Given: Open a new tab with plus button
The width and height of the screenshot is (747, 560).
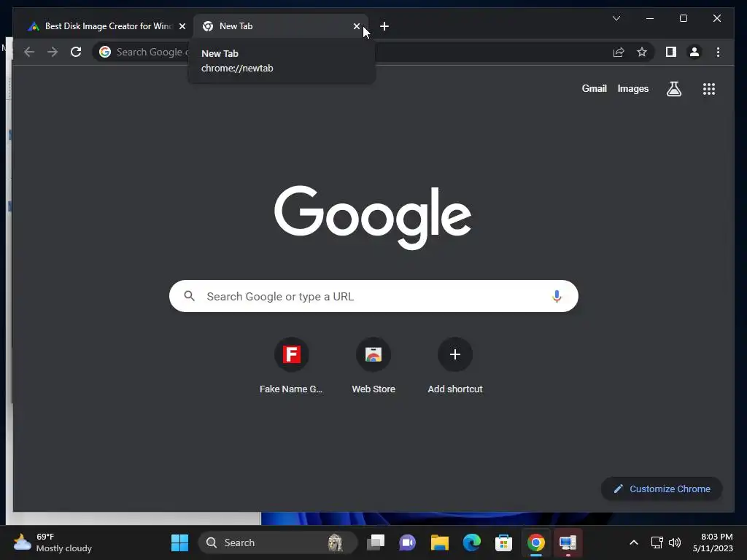Looking at the screenshot, I should pos(384,26).
